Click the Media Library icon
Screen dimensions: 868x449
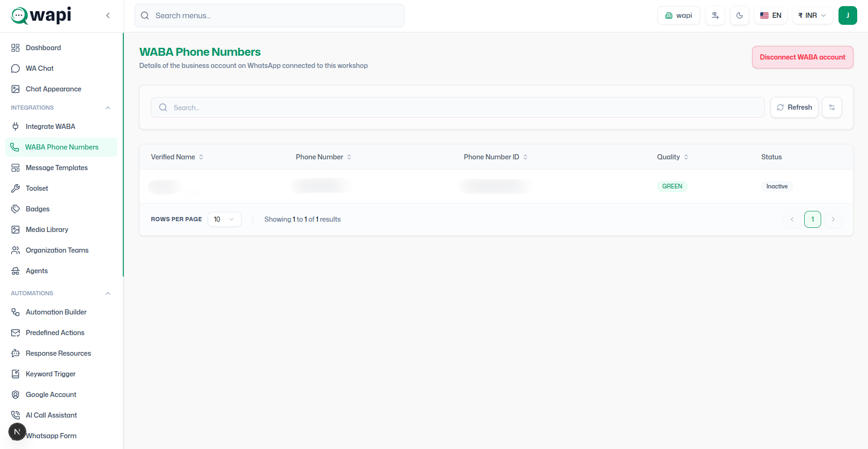tap(15, 230)
